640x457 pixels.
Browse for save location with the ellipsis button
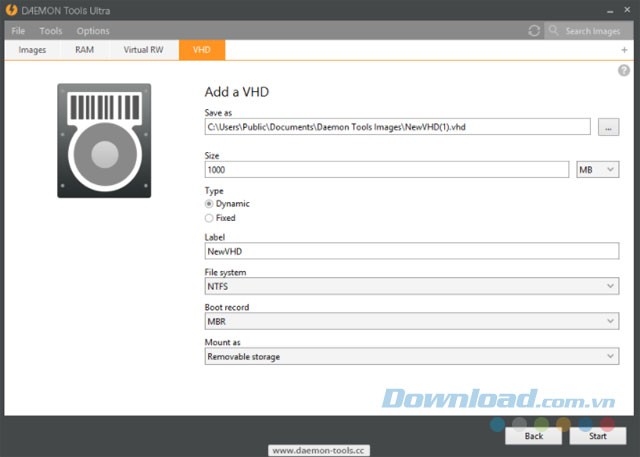click(609, 127)
